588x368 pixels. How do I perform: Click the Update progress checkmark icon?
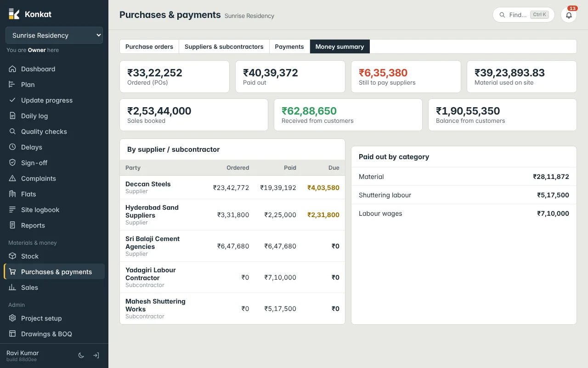(x=12, y=100)
